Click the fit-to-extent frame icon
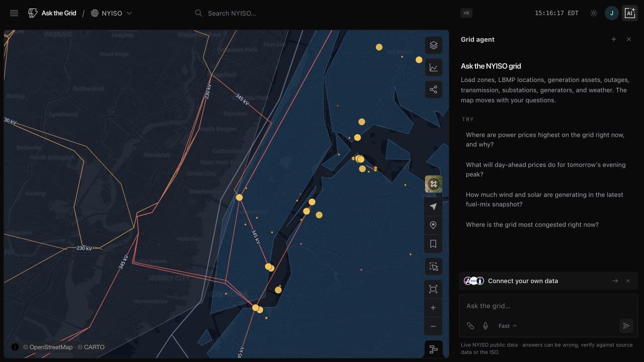 [x=433, y=289]
